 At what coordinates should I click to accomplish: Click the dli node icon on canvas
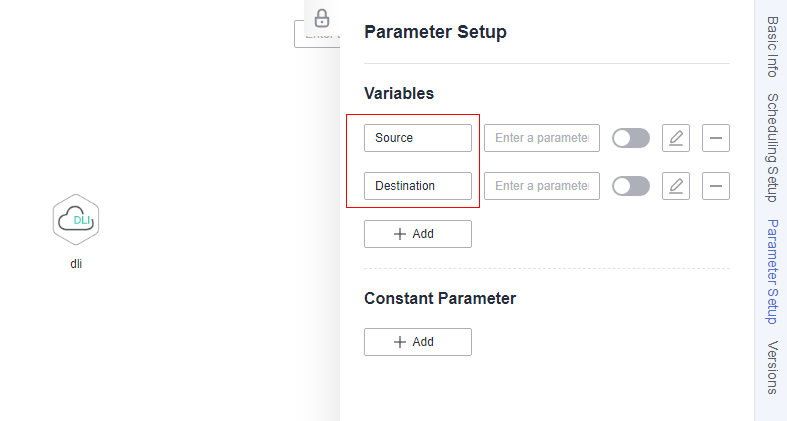pos(76,219)
